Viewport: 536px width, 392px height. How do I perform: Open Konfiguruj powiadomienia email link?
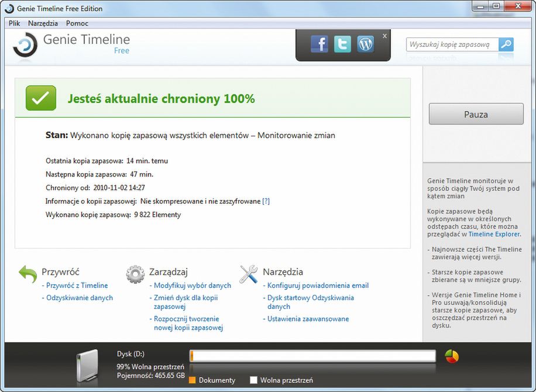coord(318,286)
